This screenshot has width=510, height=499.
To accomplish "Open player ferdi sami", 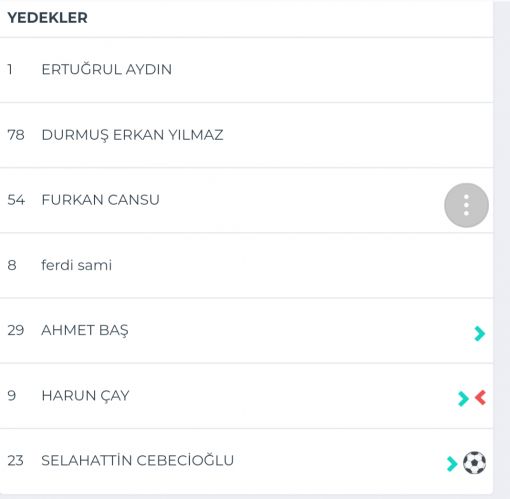I will (x=76, y=265).
